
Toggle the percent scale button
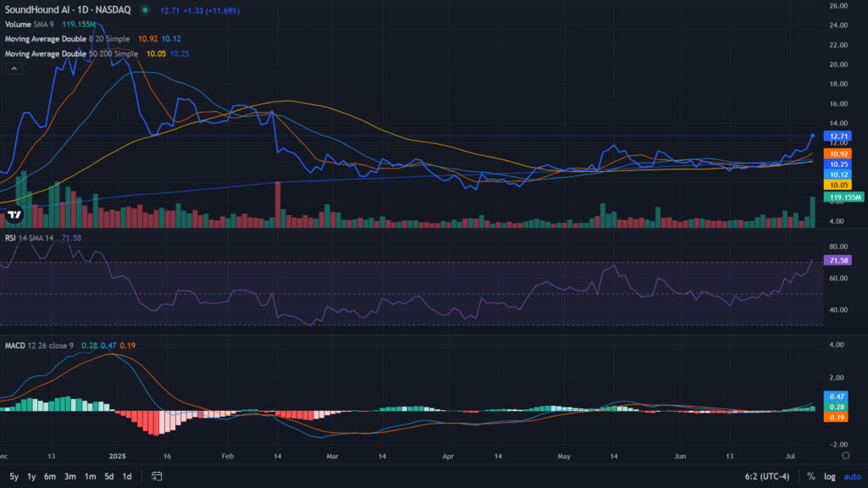click(811, 476)
